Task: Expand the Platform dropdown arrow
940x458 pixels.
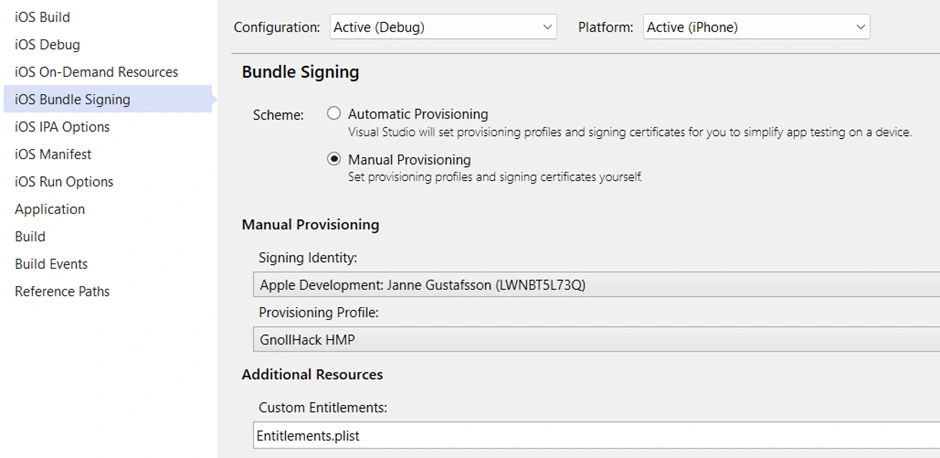Action: tap(860, 27)
